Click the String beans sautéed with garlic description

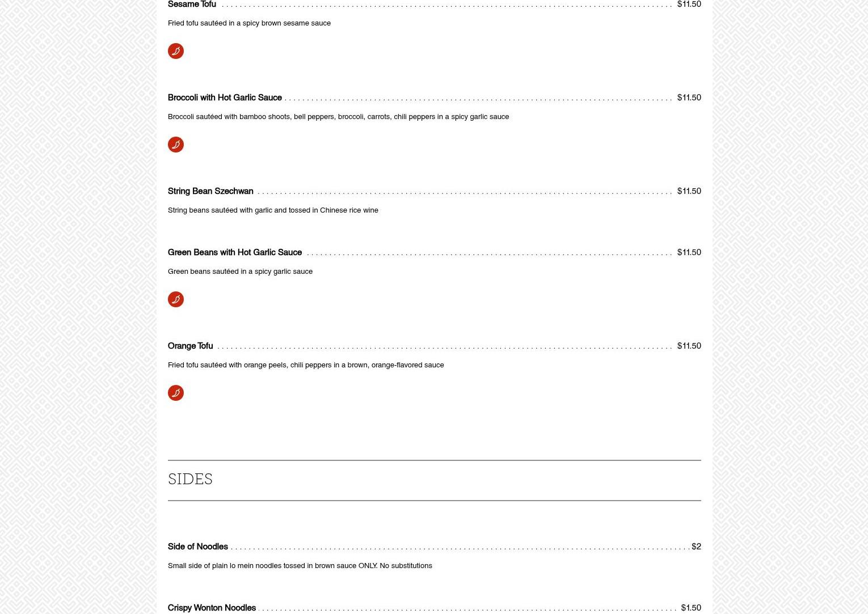[x=273, y=210]
